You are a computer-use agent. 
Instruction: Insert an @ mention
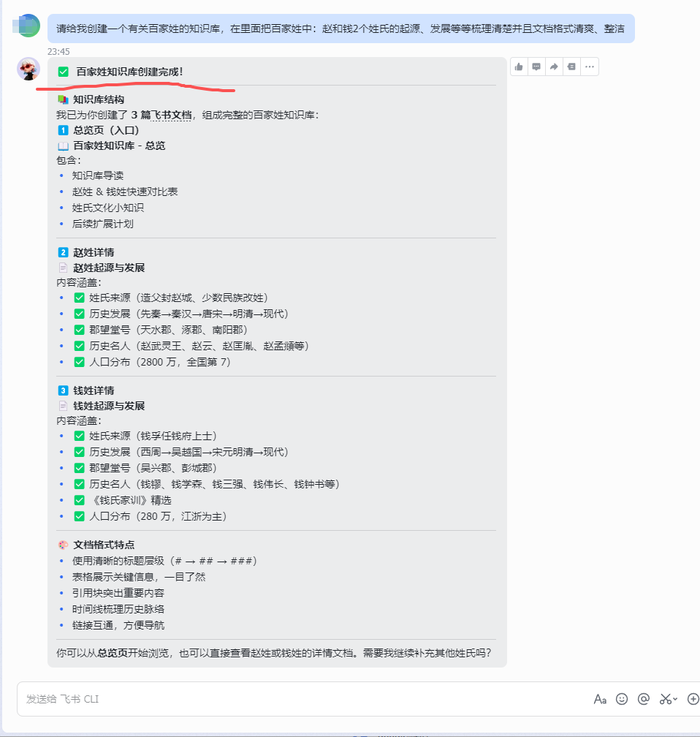click(x=644, y=700)
